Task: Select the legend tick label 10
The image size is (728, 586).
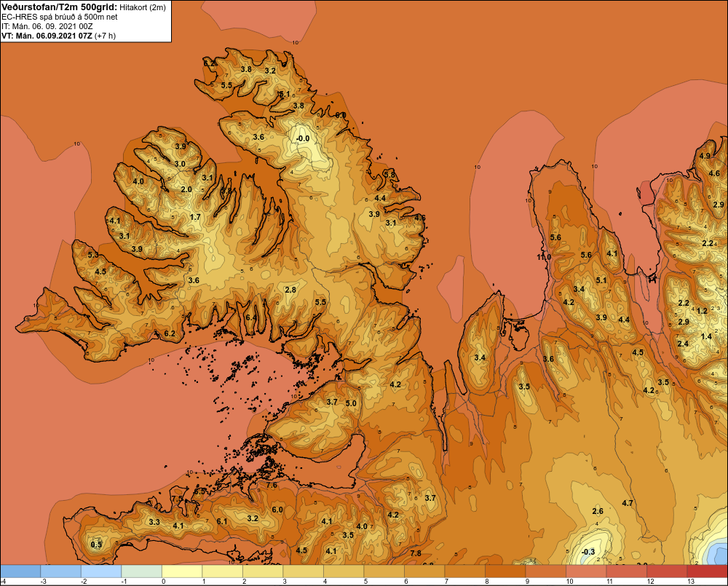Action: (570, 582)
